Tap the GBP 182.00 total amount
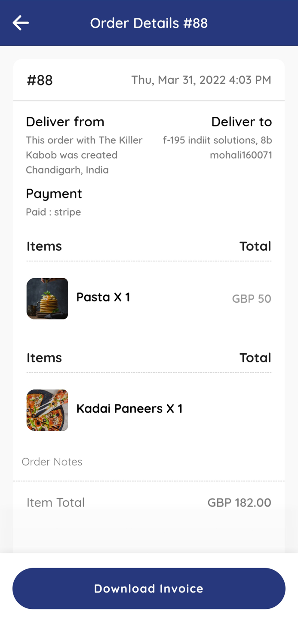Image resolution: width=298 pixels, height=644 pixels. point(239,502)
